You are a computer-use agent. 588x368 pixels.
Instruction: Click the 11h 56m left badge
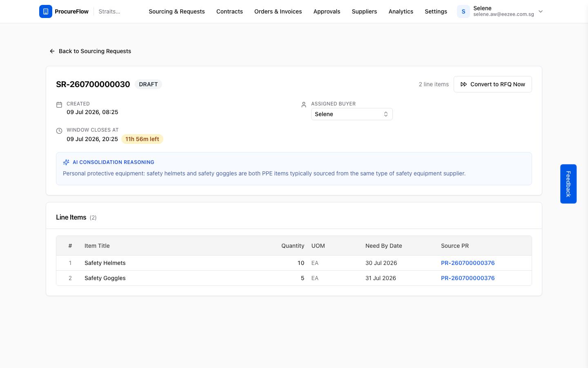142,139
